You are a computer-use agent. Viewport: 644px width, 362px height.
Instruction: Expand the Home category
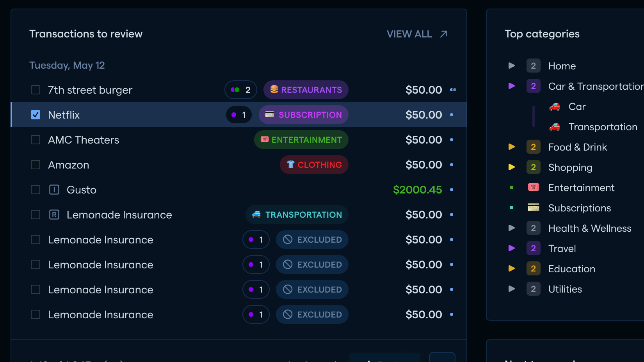[512, 66]
